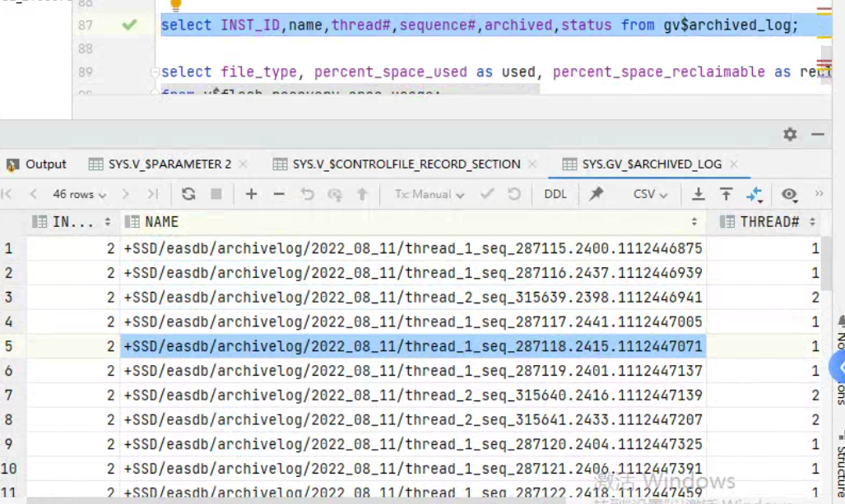The height and width of the screenshot is (504, 845).
Task: Stop the running query
Action: pyautogui.click(x=216, y=194)
